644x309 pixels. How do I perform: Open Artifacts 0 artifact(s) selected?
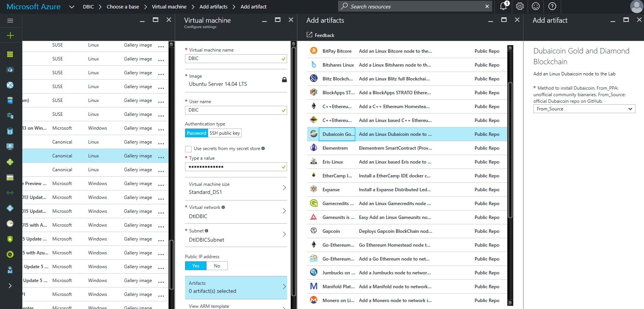(x=236, y=287)
